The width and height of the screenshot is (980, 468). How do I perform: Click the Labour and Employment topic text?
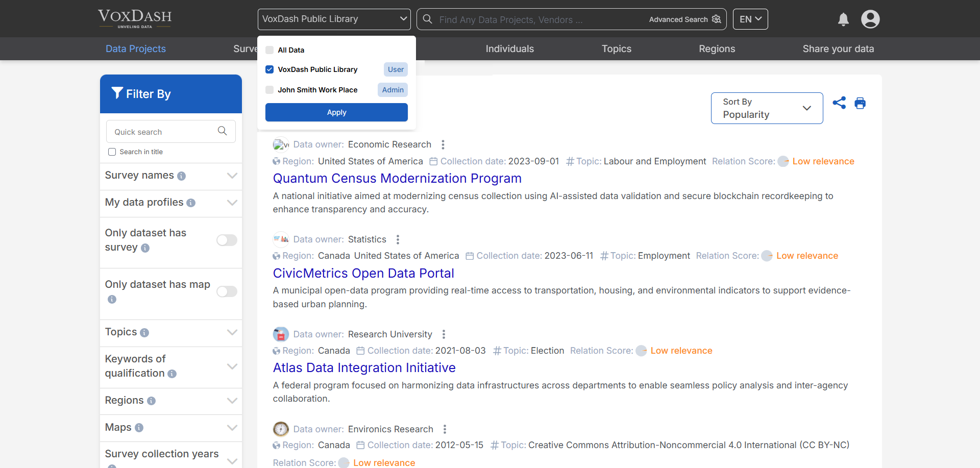(x=655, y=161)
